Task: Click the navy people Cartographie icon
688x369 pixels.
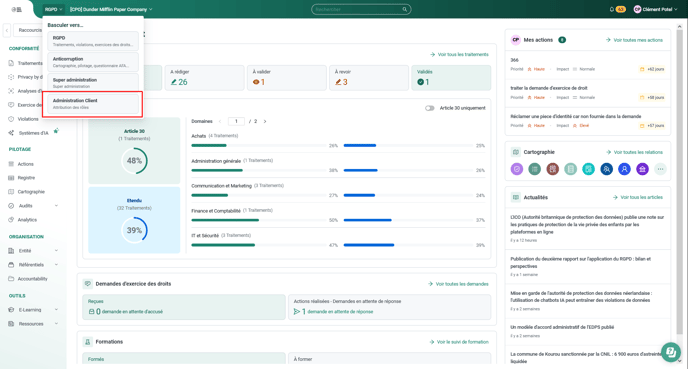Action: coord(606,169)
